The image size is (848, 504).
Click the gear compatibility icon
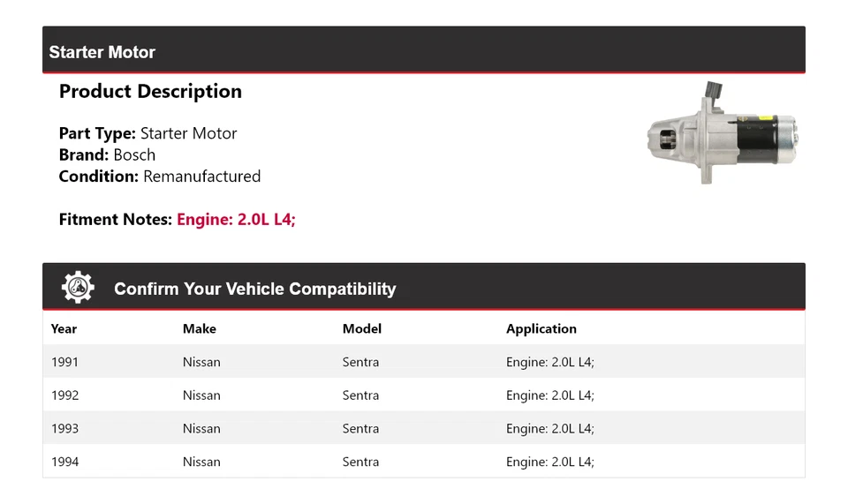click(x=78, y=288)
